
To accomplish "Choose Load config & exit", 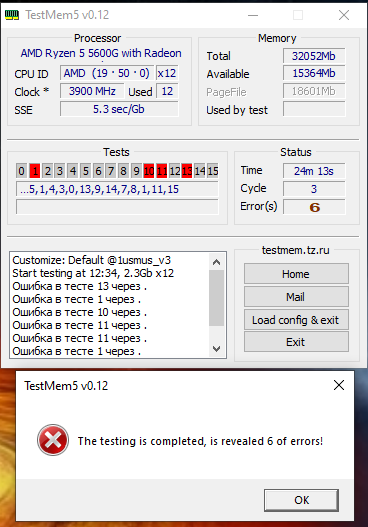I will pos(296,320).
